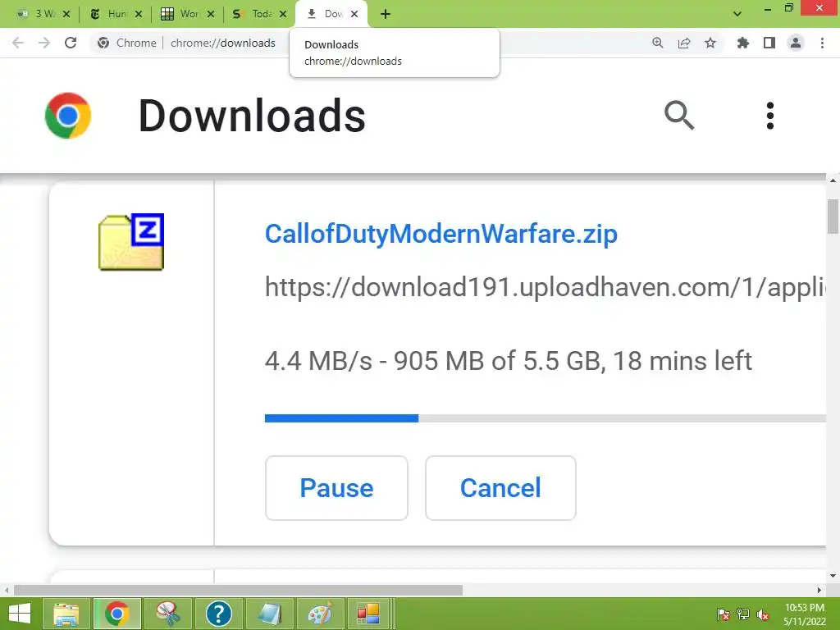This screenshot has height=630, width=840.
Task: Click the zip folder file icon
Action: pos(131,242)
